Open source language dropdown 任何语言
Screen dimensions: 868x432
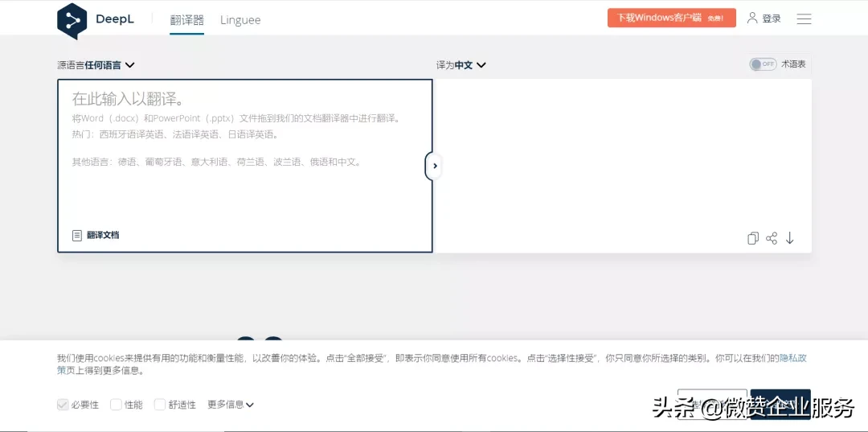pos(96,65)
